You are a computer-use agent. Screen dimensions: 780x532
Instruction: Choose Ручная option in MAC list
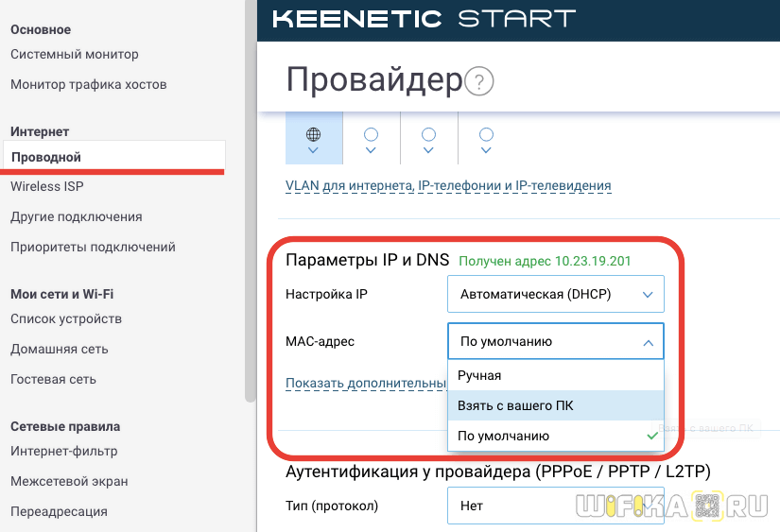[480, 375]
